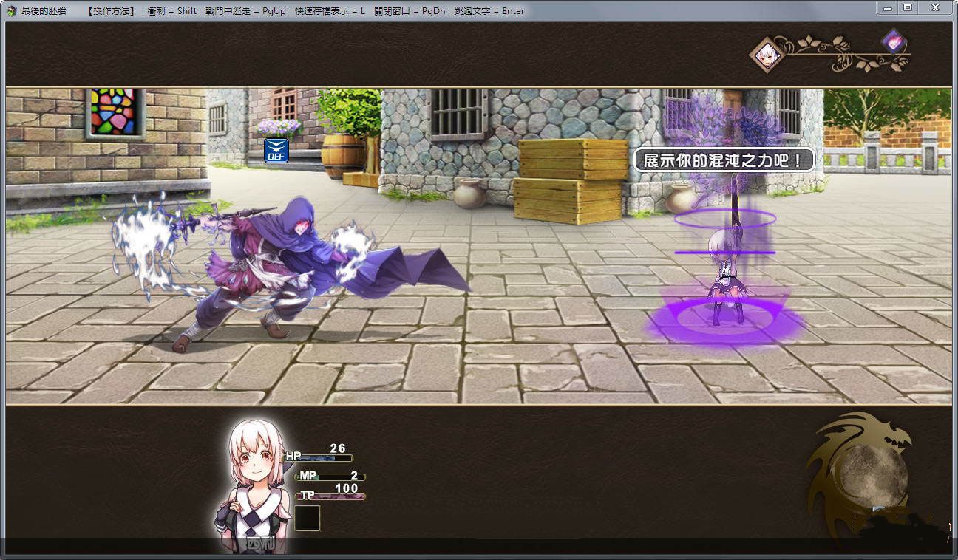Click the empty status slot under TP
The height and width of the screenshot is (560, 958).
point(308,518)
